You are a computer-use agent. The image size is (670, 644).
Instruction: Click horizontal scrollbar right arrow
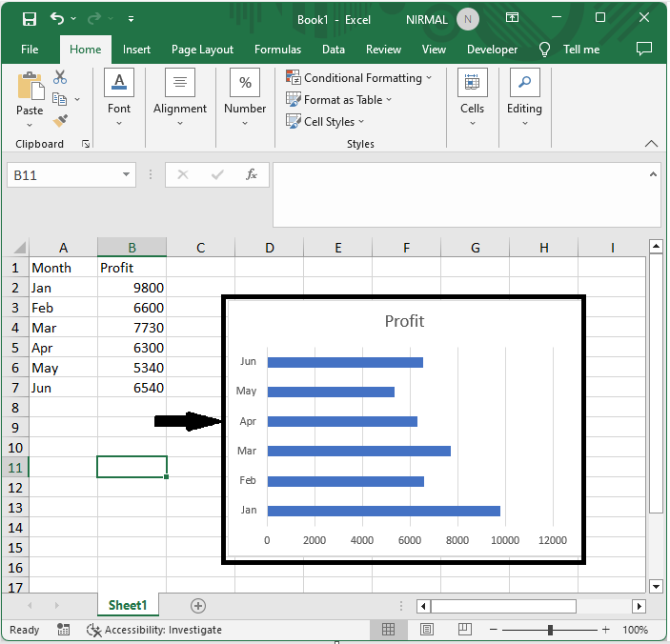tap(640, 606)
